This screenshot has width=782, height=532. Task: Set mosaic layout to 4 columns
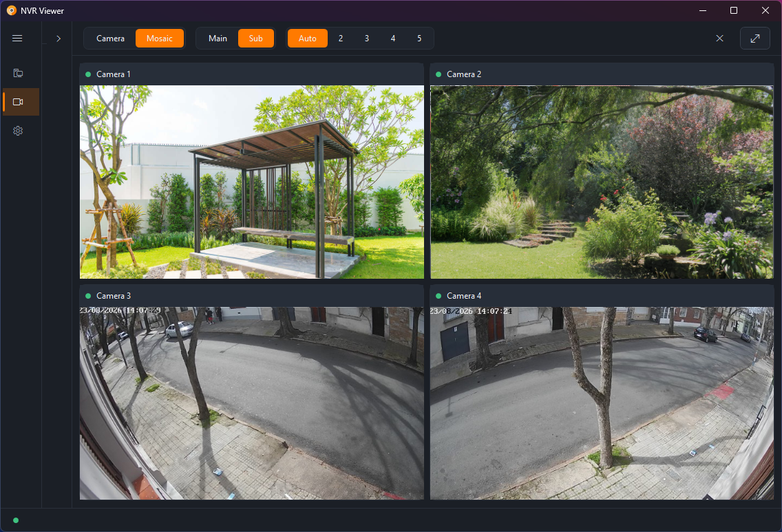pyautogui.click(x=393, y=39)
